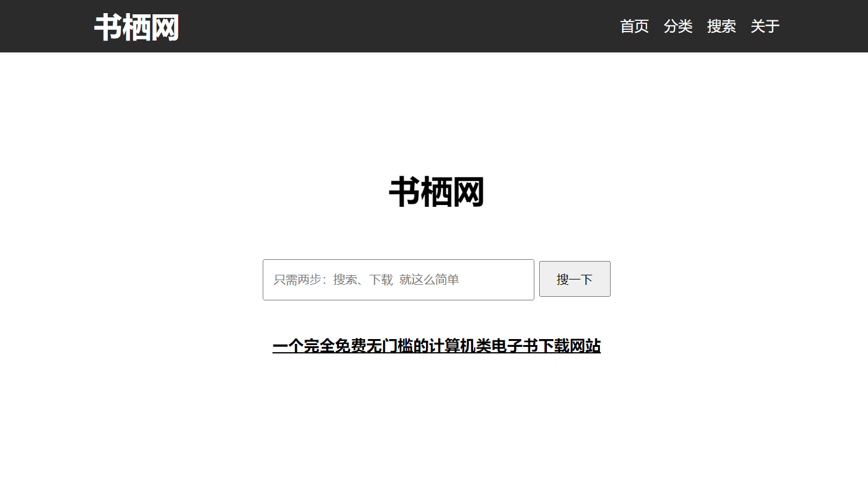This screenshot has width=868, height=503.
Task: Open search page from header 搜索 link
Action: (721, 26)
